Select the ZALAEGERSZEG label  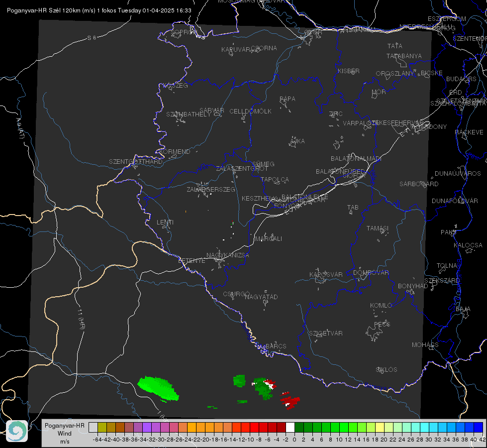tap(211, 189)
